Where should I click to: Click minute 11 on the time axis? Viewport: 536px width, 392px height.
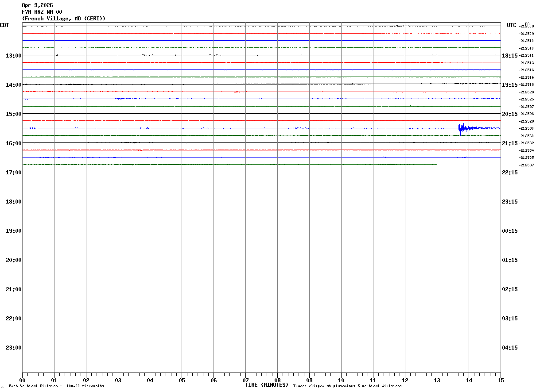373,380
